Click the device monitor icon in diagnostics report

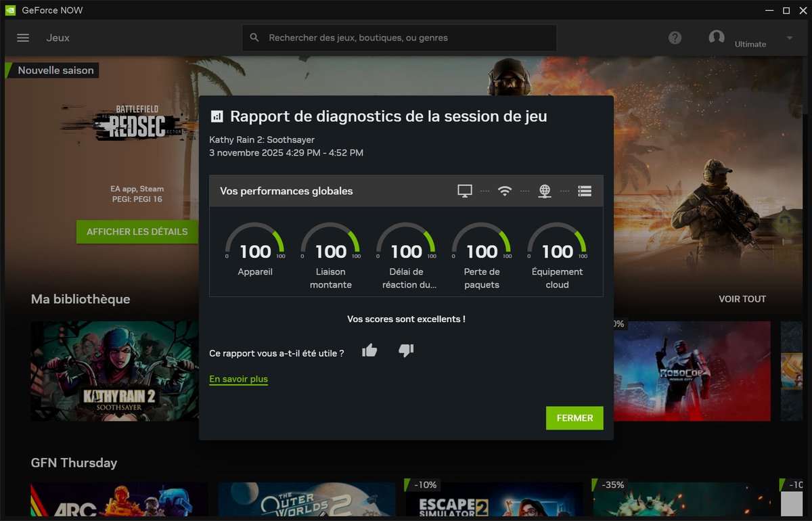click(x=465, y=191)
